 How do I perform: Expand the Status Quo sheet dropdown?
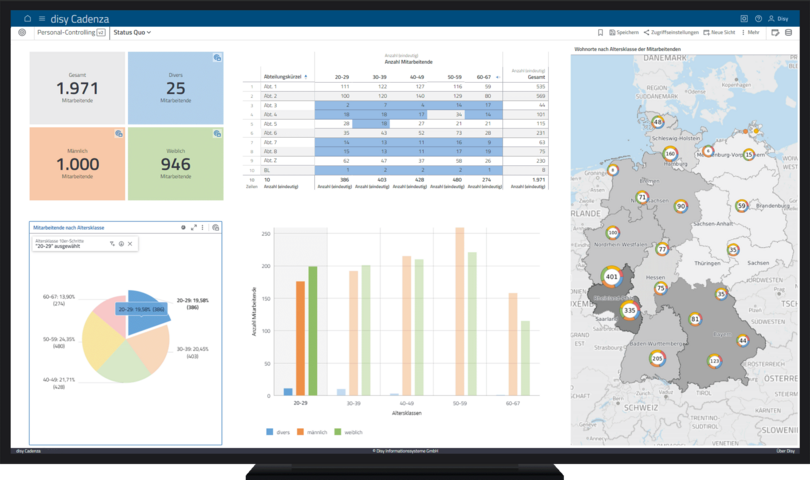[x=132, y=32]
